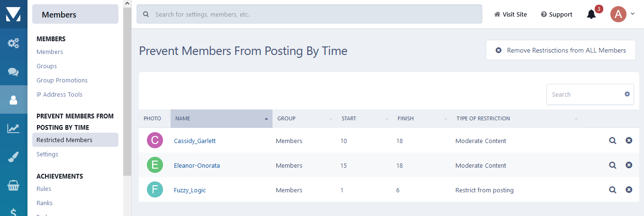
Task: Remove restriction for Fuzzy_Logic
Action: coord(629,190)
